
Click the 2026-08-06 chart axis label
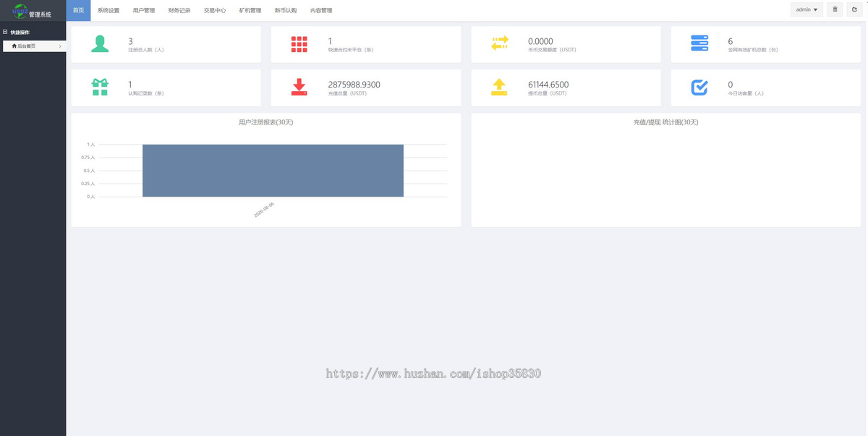coord(264,210)
